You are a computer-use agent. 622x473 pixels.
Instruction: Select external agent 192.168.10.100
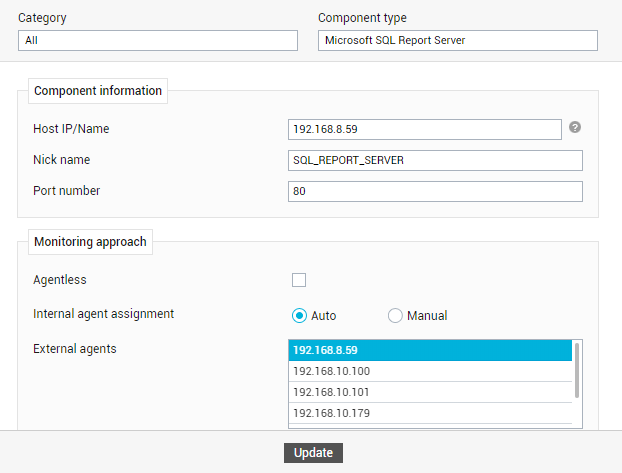[430, 371]
